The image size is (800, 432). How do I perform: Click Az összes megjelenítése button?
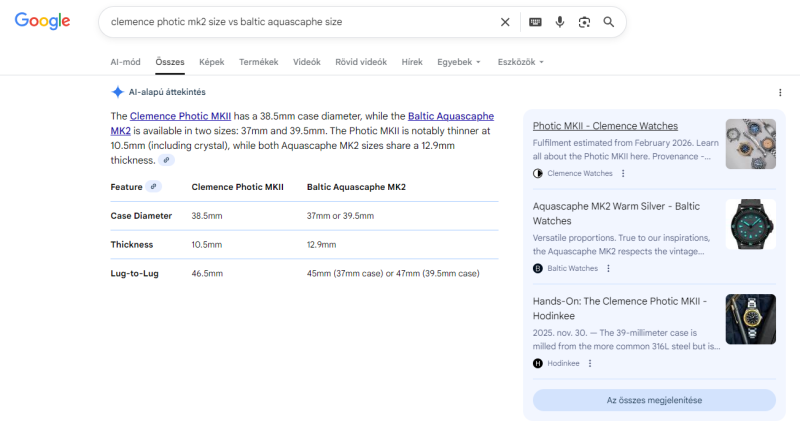[x=654, y=400]
